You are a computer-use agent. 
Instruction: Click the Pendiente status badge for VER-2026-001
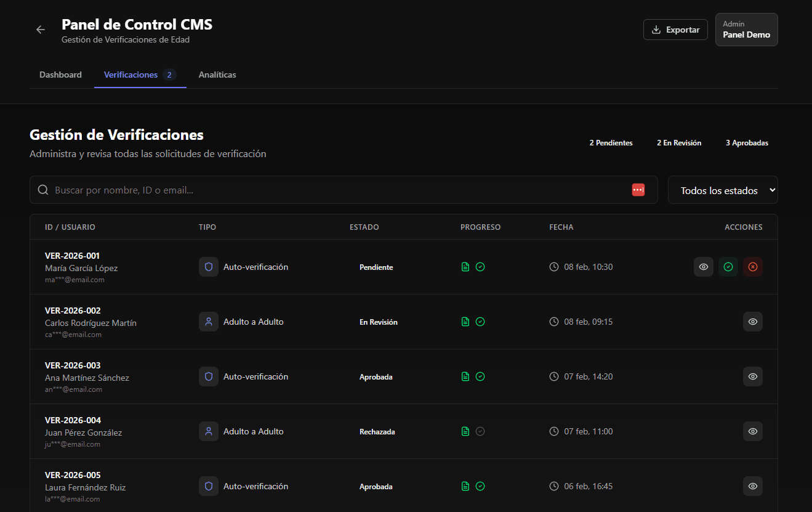tap(376, 267)
